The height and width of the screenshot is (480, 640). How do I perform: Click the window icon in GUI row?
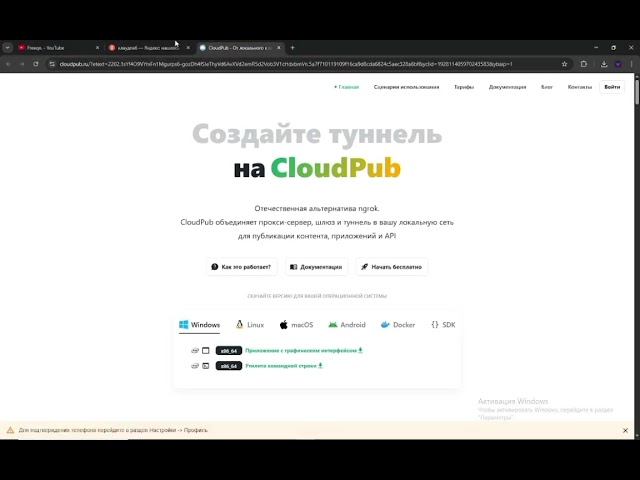(206, 351)
